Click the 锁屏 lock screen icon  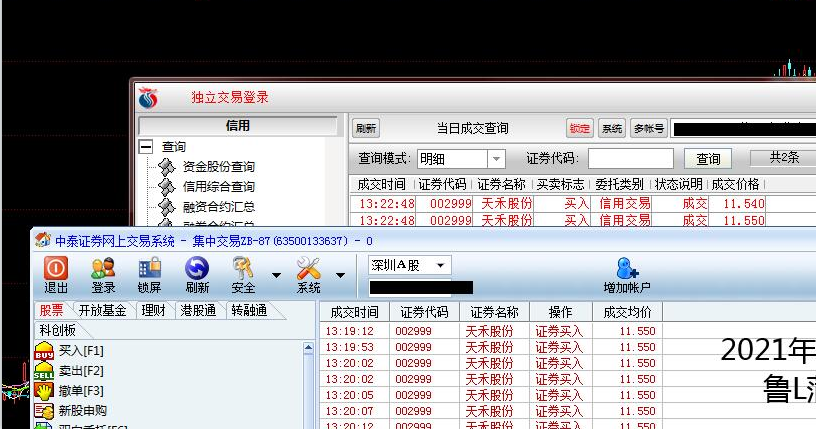pyautogui.click(x=149, y=269)
